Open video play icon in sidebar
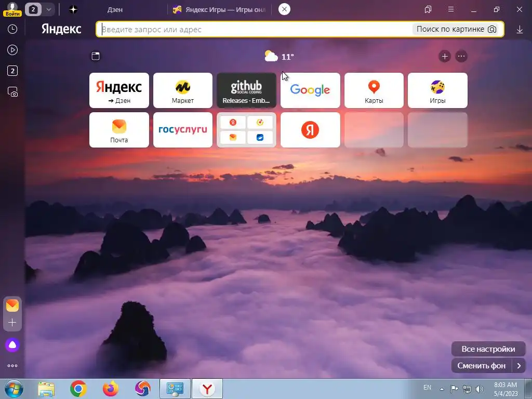 click(12, 50)
